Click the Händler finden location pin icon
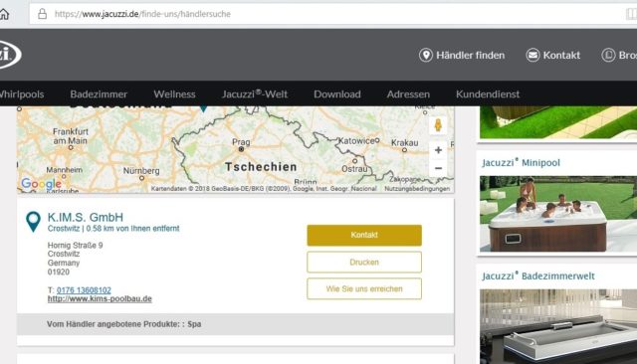Screen dimensions: 637x364 (x=426, y=55)
